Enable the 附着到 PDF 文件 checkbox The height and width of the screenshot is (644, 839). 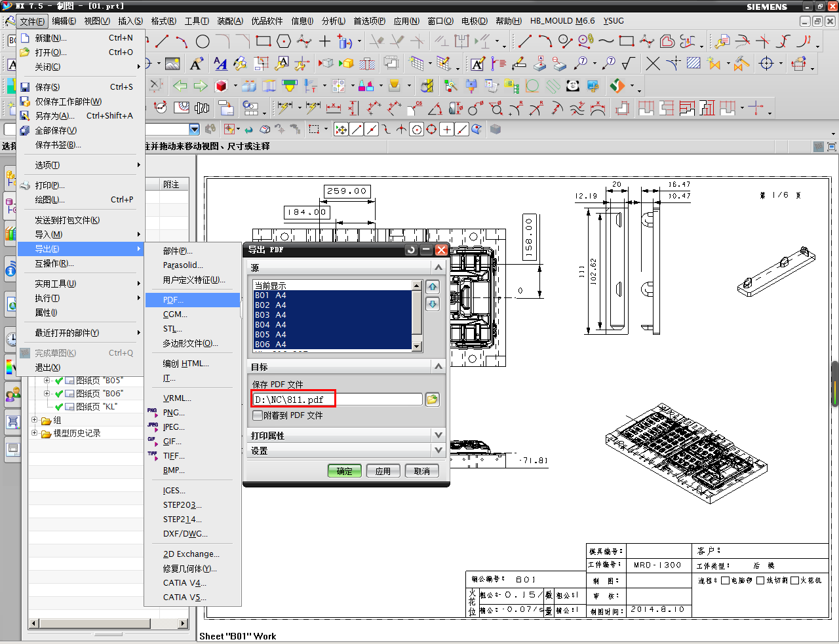tap(258, 416)
